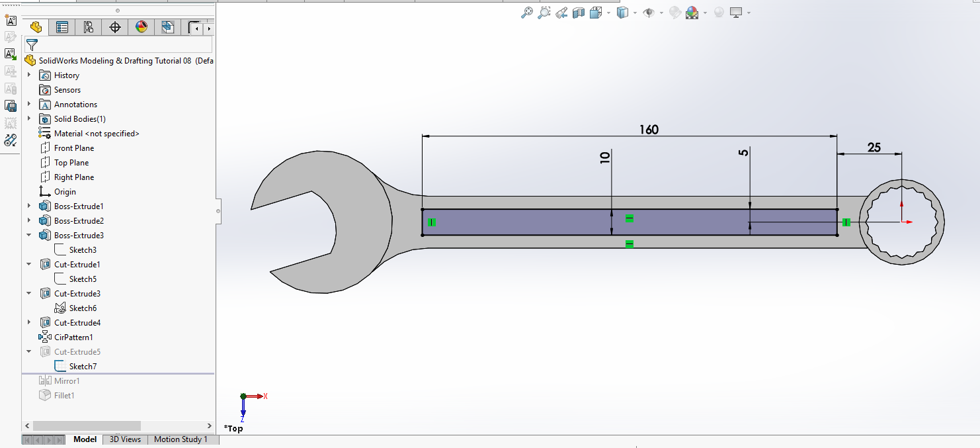Expand the Cut-Extrude4 feature
The width and height of the screenshot is (980, 448).
click(x=29, y=323)
